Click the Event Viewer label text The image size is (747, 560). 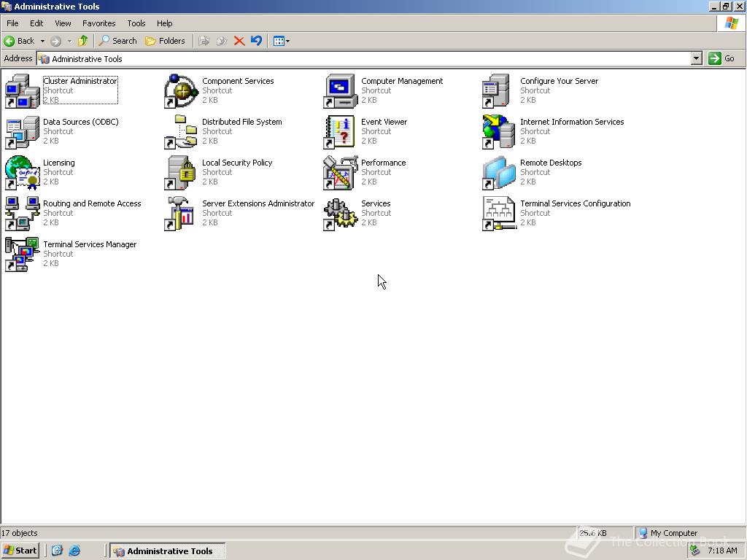point(384,122)
